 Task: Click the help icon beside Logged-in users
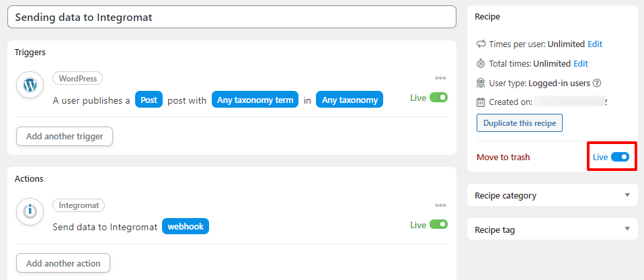598,83
